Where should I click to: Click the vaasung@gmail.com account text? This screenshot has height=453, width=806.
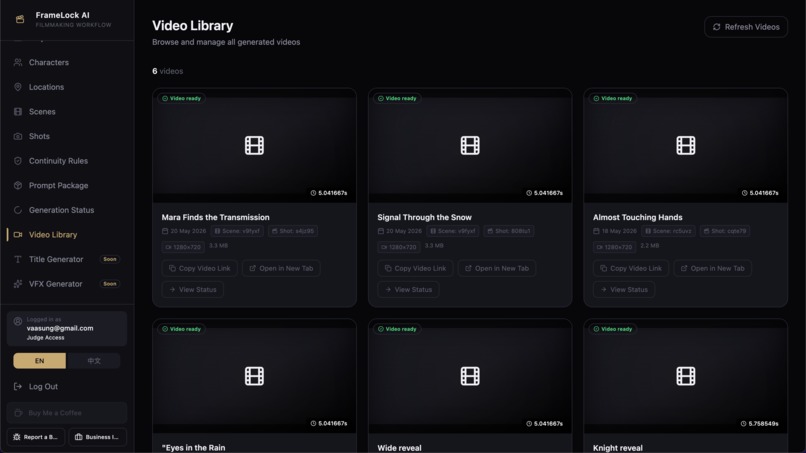pos(60,328)
